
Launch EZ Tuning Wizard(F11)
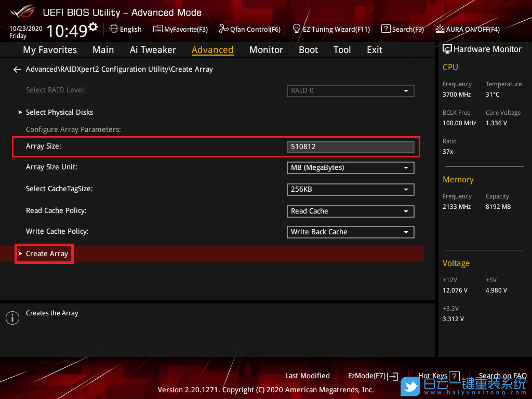click(331, 29)
